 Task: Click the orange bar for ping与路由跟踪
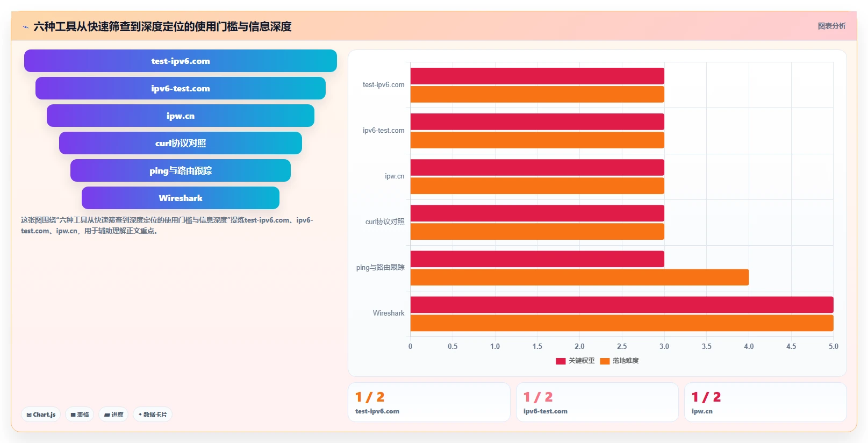click(579, 277)
